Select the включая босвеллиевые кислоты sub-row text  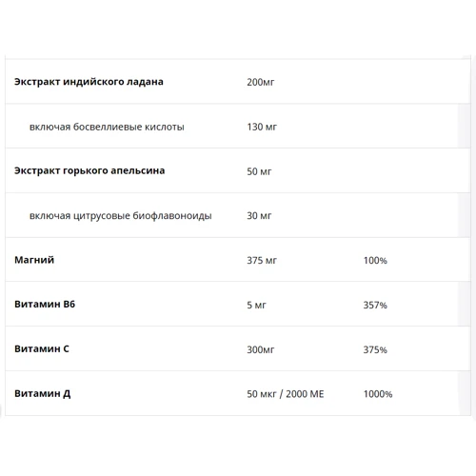click(107, 127)
